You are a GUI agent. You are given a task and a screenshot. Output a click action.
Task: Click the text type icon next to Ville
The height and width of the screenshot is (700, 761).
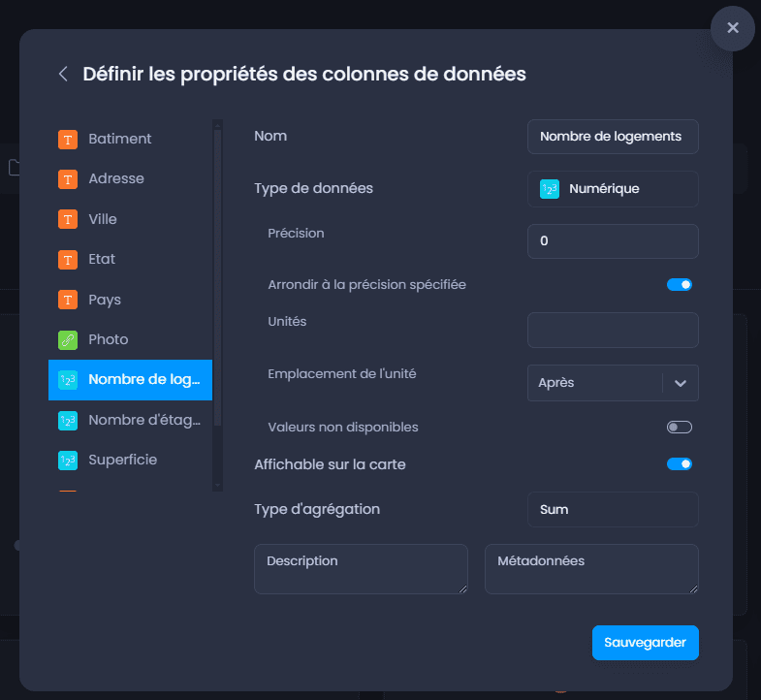(x=68, y=219)
